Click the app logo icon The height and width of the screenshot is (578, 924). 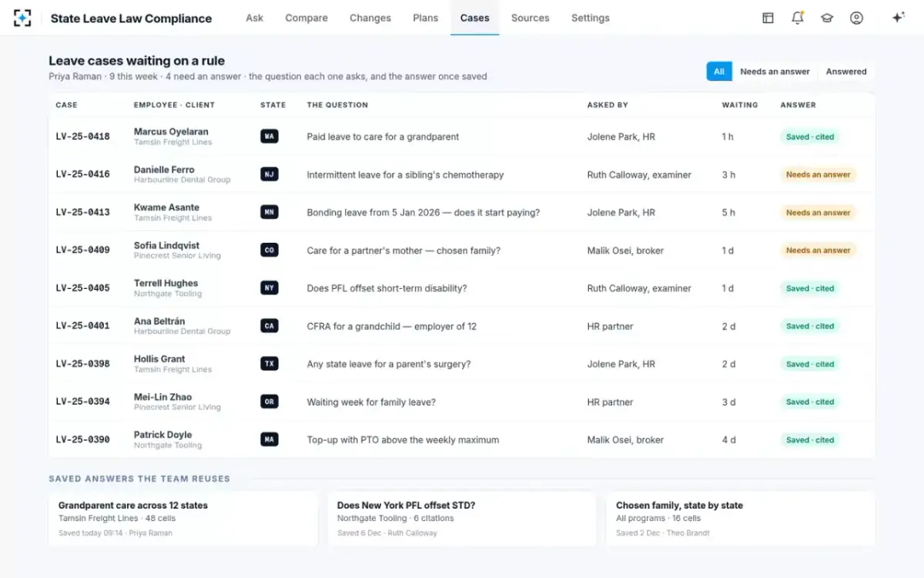pos(22,18)
